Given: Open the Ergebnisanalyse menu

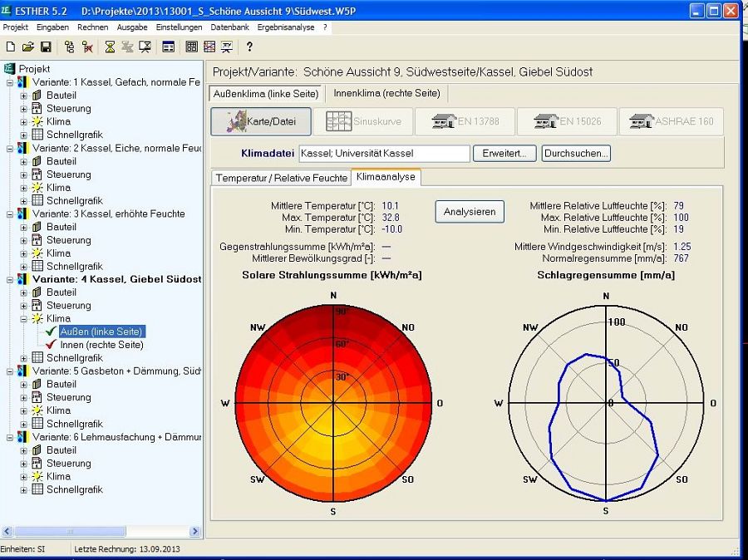Looking at the screenshot, I should (x=285, y=27).
